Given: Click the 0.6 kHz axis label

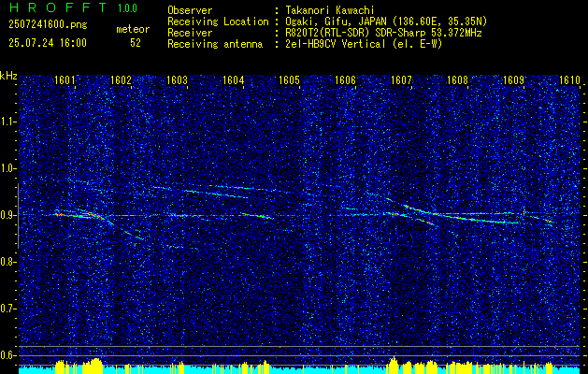Looking at the screenshot, I should tap(7, 355).
